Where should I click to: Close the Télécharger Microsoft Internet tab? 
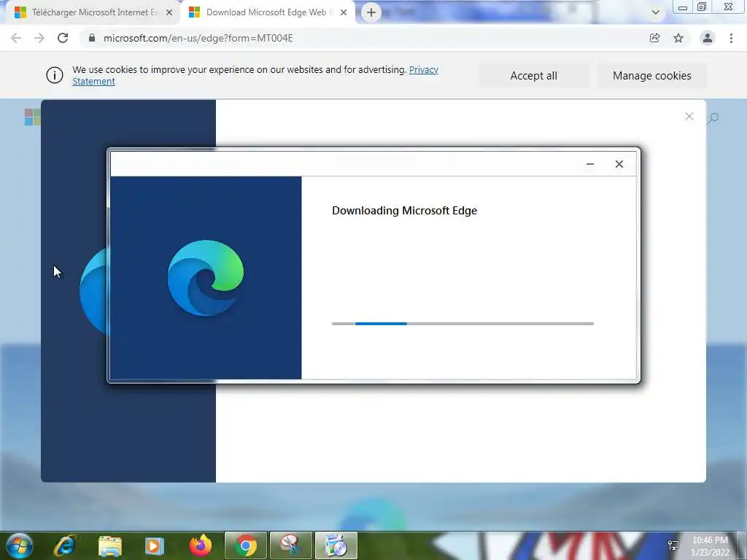(x=169, y=12)
